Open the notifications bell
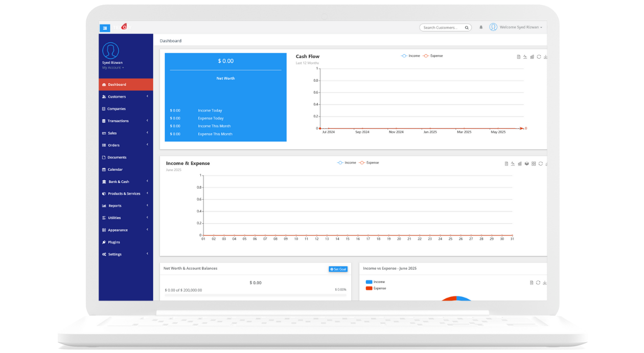This screenshot has height=353, width=644. pyautogui.click(x=481, y=28)
